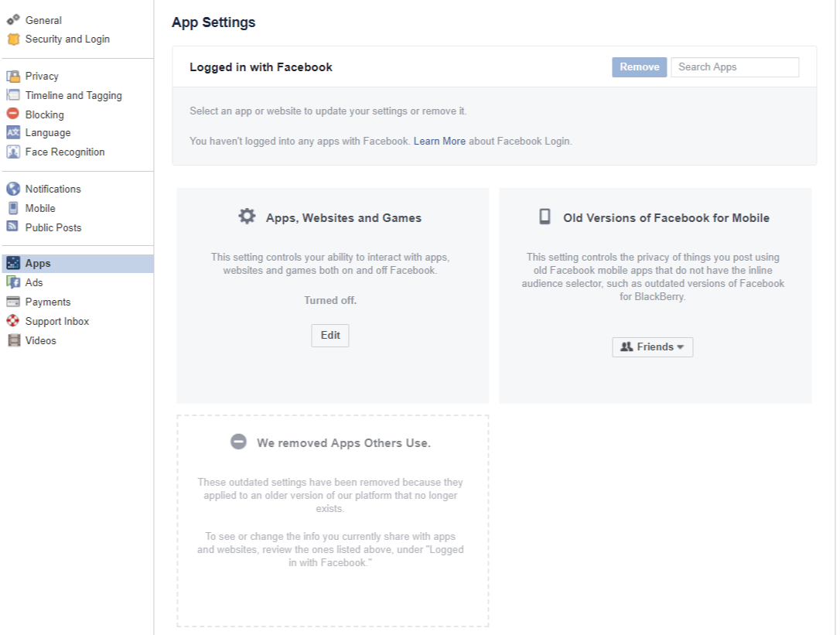The height and width of the screenshot is (635, 840).
Task: Open Ads settings
Action: point(34,282)
